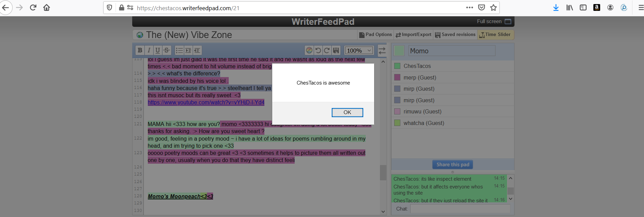This screenshot has height=217, width=644.
Task: Click the Share this pad button
Action: 453,165
